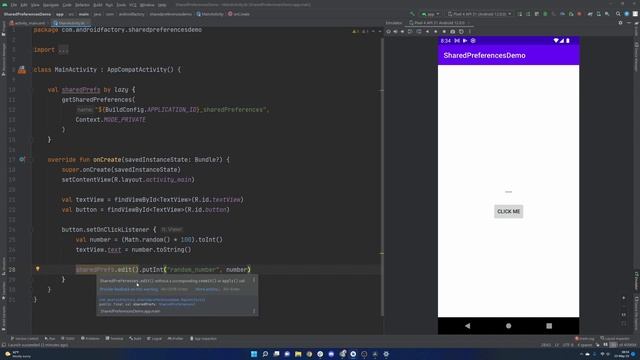Open the View menu
This screenshot has height=360, width=640.
36,5
